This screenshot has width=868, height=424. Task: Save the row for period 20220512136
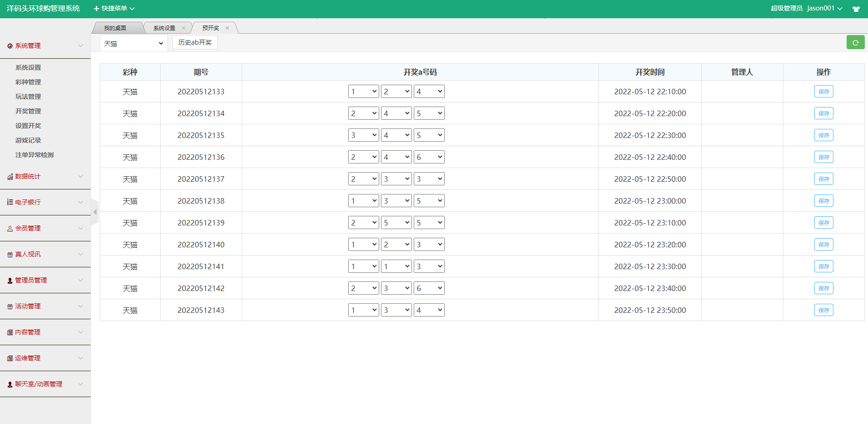(x=823, y=157)
